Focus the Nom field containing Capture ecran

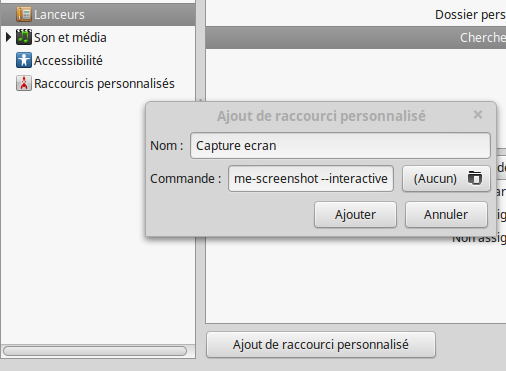click(340, 146)
